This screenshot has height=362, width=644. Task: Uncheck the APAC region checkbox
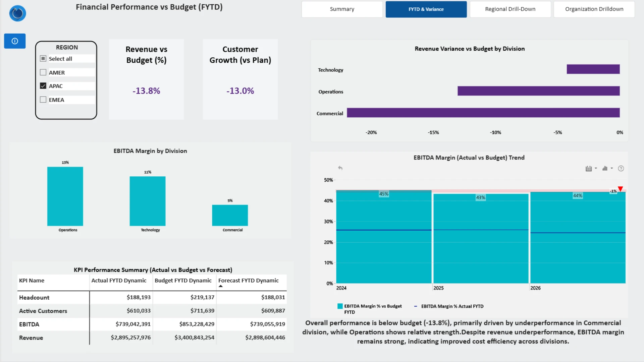43,86
